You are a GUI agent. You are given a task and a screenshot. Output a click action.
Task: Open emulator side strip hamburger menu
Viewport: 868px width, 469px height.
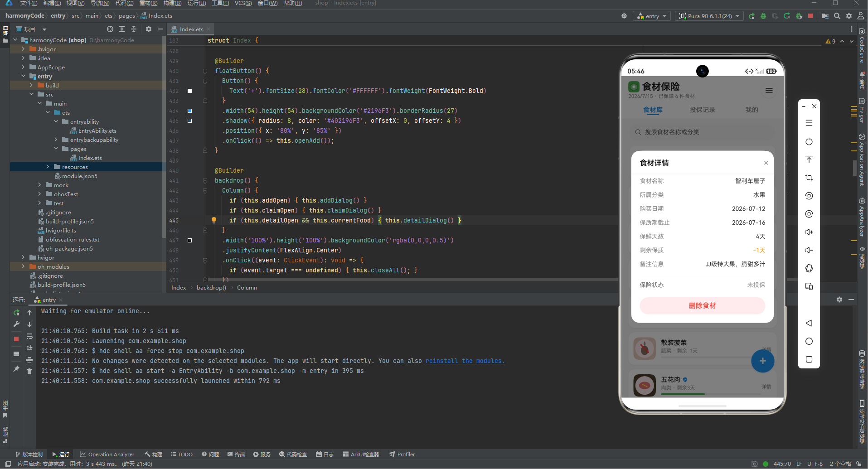point(809,123)
